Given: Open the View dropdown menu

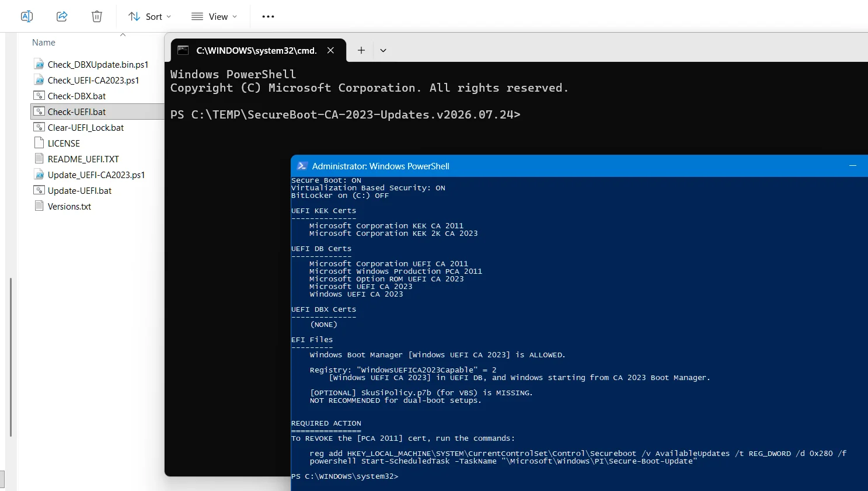Looking at the screenshot, I should point(214,16).
